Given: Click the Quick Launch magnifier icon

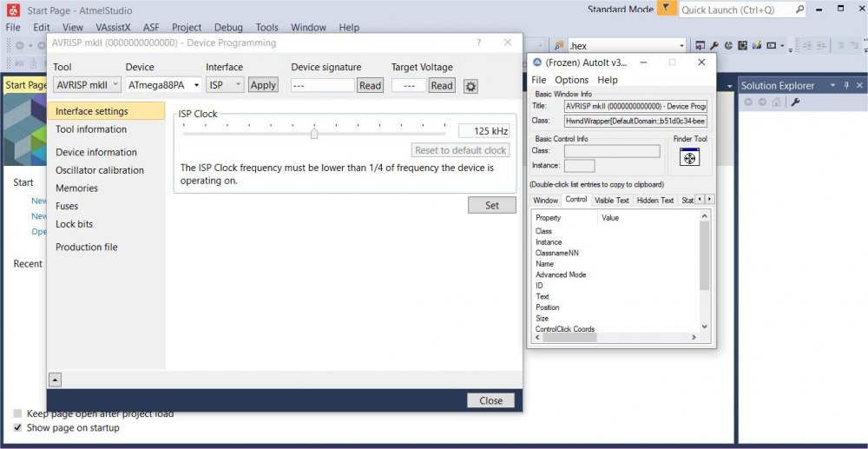Looking at the screenshot, I should [x=799, y=10].
